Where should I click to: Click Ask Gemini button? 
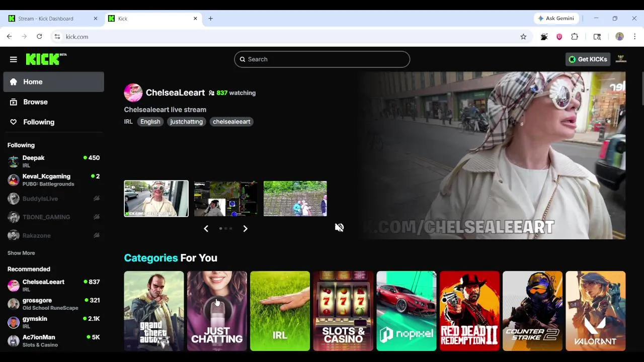[555, 19]
